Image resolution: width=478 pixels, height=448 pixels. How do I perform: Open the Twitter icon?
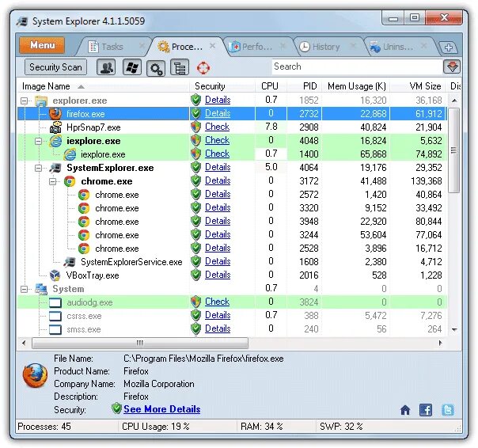point(447,410)
